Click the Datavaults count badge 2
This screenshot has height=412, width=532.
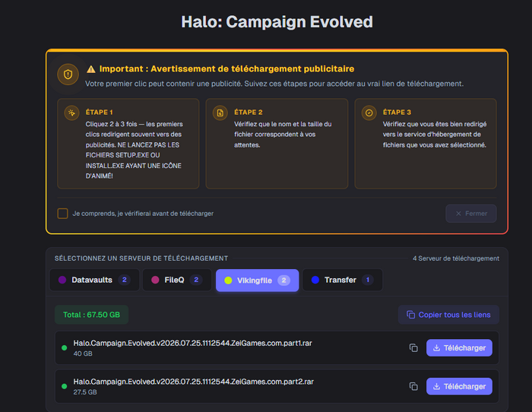pos(124,280)
